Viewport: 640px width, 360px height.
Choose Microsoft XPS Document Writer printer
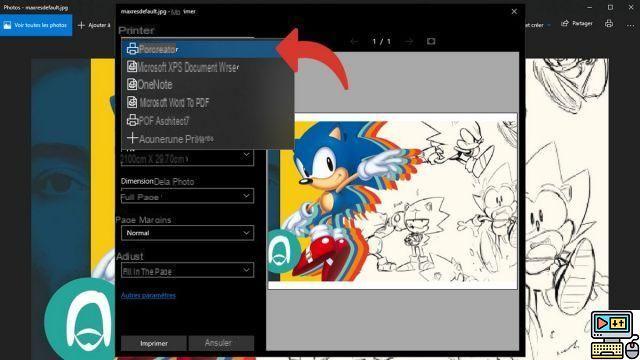[x=207, y=67]
